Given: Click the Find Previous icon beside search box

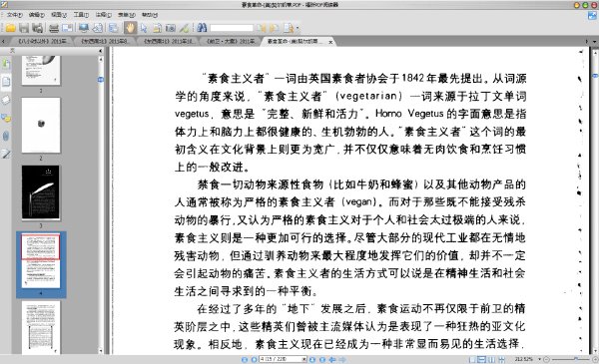Looking at the screenshot, I should [262, 28].
